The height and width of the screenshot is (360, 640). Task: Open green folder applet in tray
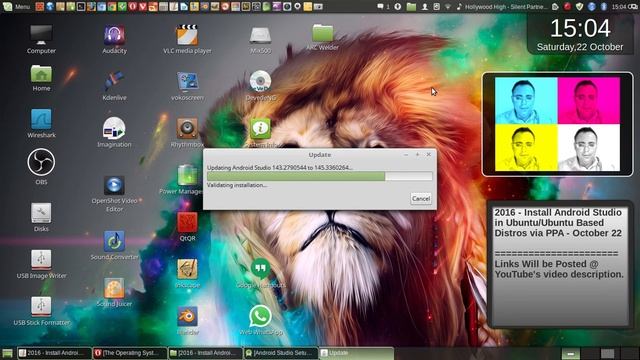click(411, 7)
